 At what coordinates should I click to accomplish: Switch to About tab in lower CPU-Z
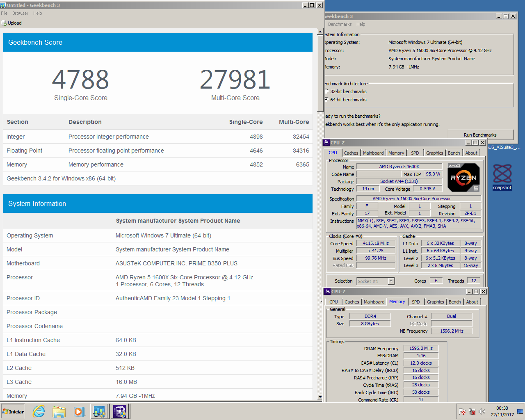point(472,302)
